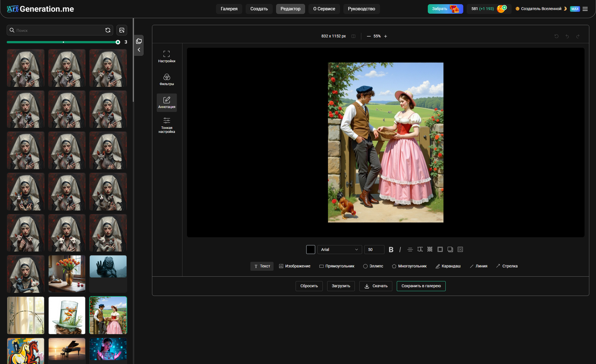The height and width of the screenshot is (364, 596).
Task: Select the Карандаш pencil tool
Action: point(448,266)
